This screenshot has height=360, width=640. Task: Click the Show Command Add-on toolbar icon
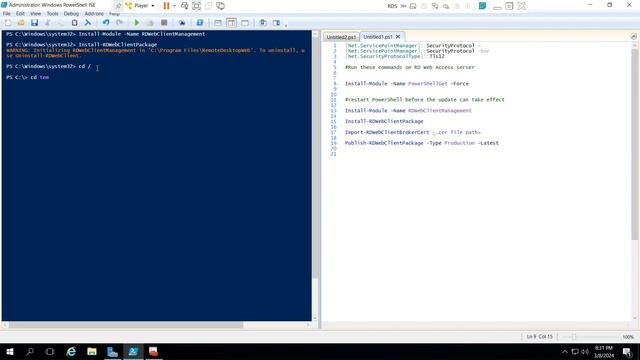(276, 23)
